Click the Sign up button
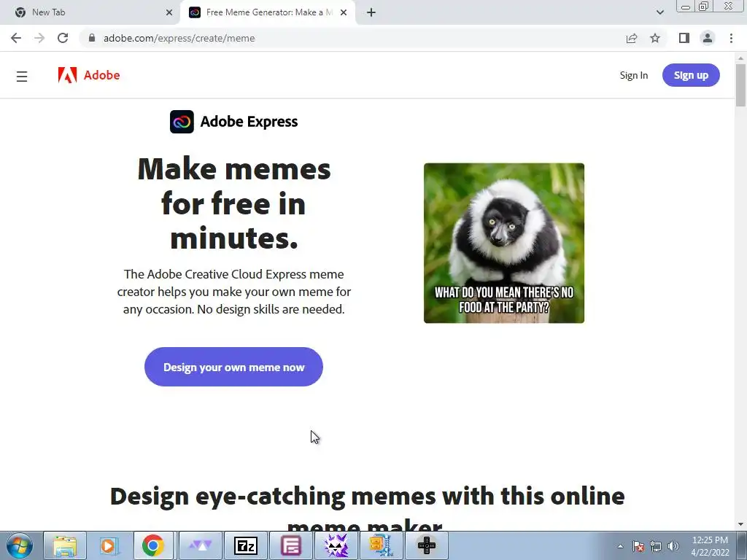The image size is (747, 560). 691,75
